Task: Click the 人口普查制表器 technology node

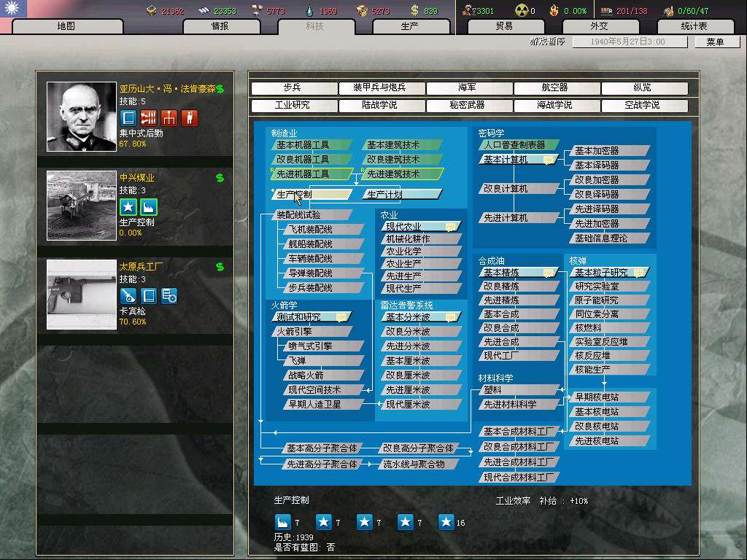Action: [x=519, y=145]
